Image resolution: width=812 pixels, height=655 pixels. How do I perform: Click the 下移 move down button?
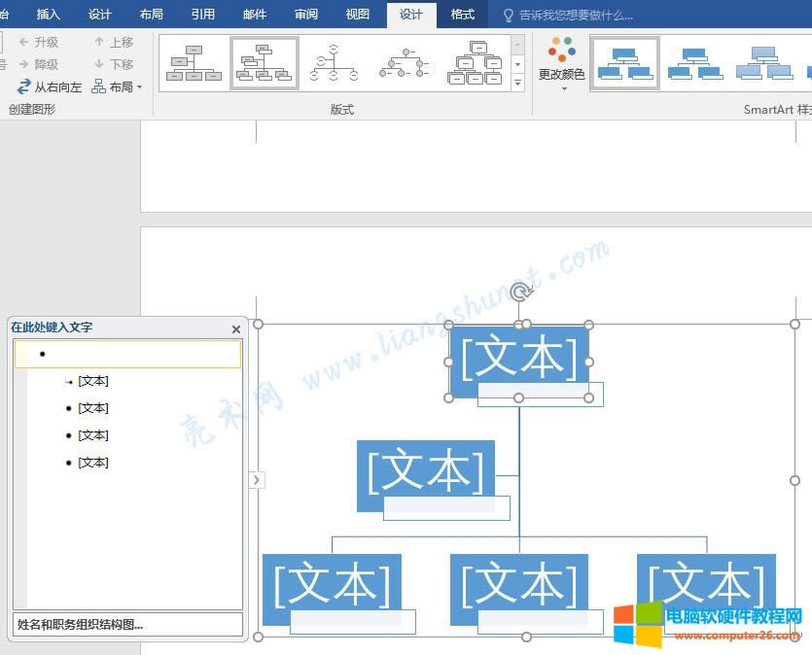point(114,64)
